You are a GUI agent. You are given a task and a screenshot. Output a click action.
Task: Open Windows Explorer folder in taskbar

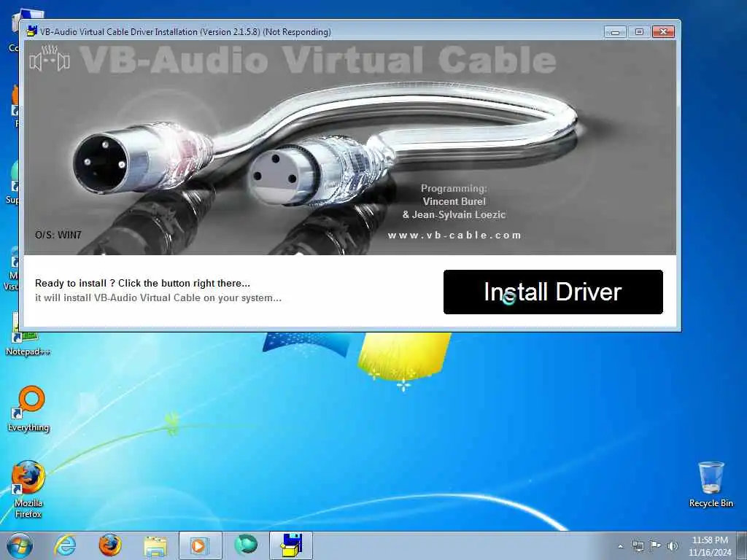pyautogui.click(x=155, y=546)
